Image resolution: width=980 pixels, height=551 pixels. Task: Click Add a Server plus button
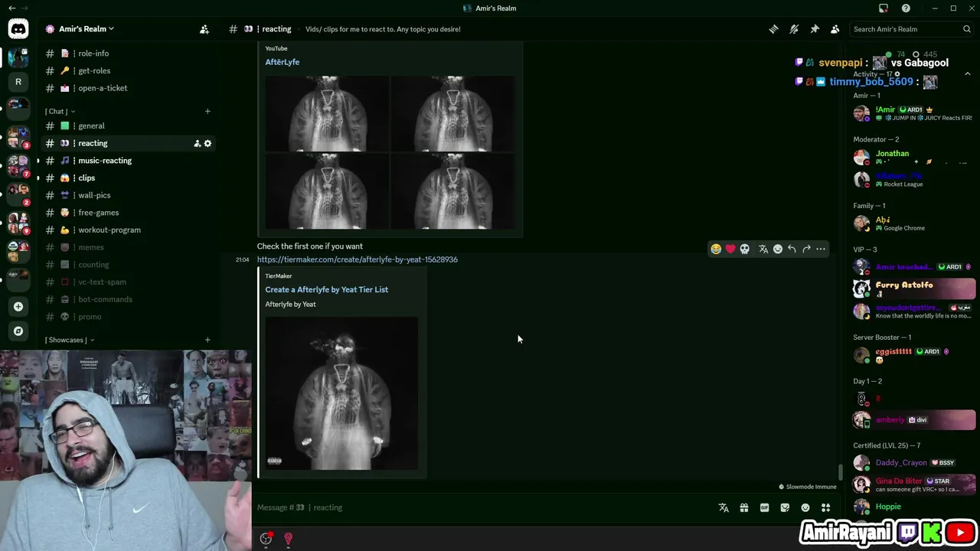(x=18, y=307)
